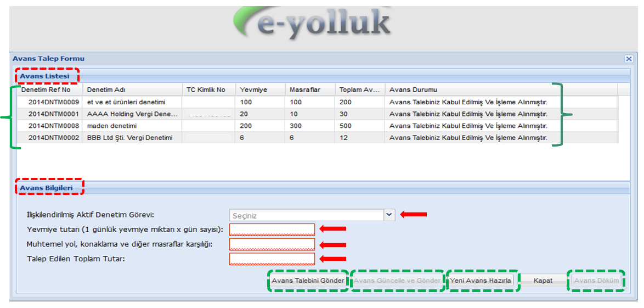
Task: Select row 2014DNTM0001
Action: (317, 114)
